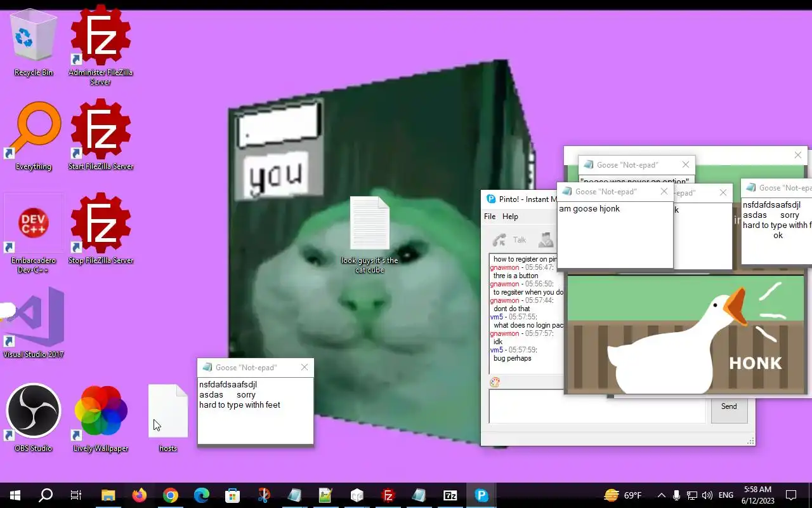812x508 pixels.
Task: Click sender label 'gnawmon - 05:56:47:'
Action: pyautogui.click(x=522, y=267)
